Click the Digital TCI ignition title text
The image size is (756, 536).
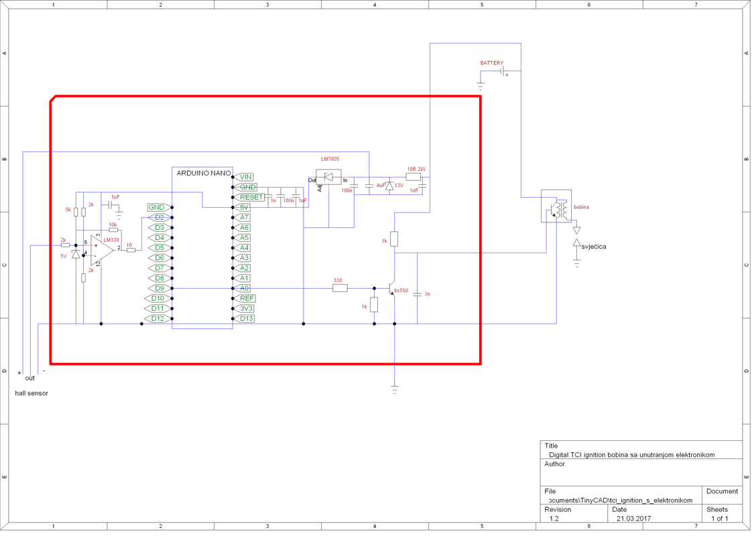click(x=631, y=454)
